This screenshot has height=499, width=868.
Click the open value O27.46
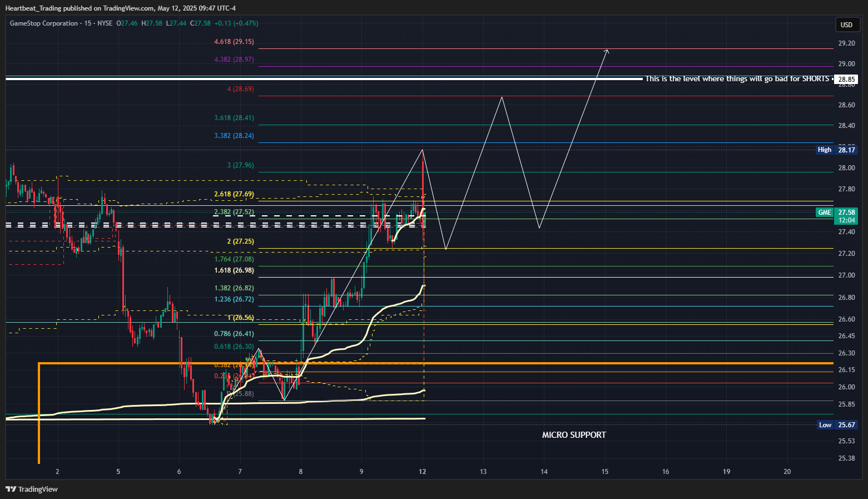pos(127,23)
